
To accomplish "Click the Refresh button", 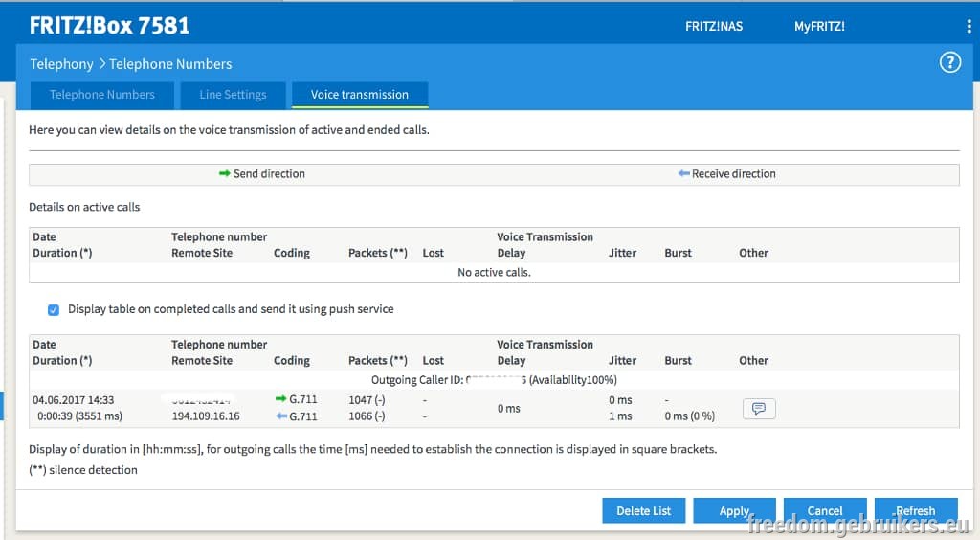I will (916, 510).
